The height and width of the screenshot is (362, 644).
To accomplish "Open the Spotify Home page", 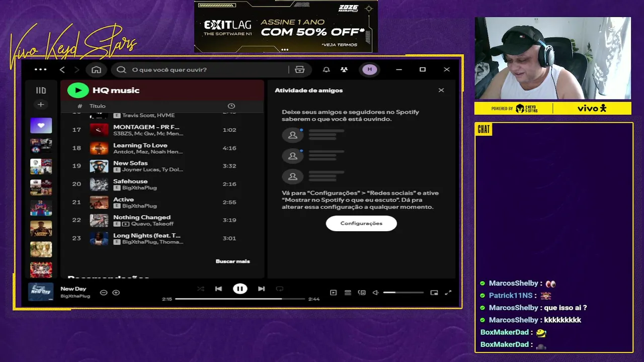I will 96,69.
